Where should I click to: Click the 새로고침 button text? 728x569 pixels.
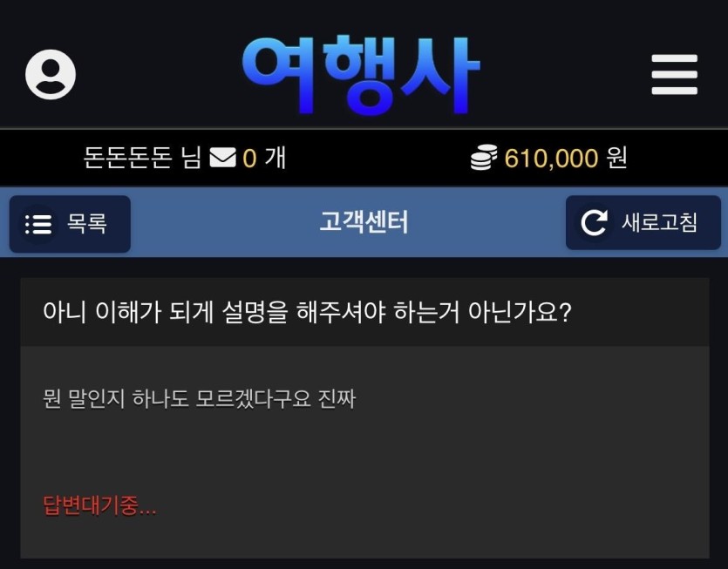tap(659, 222)
